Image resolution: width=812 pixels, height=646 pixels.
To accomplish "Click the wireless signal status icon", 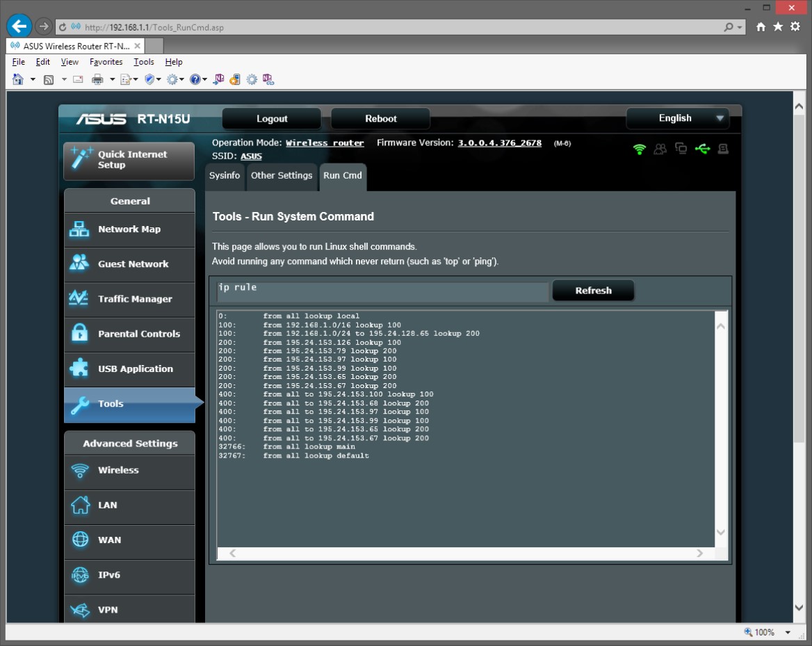I will click(x=640, y=149).
